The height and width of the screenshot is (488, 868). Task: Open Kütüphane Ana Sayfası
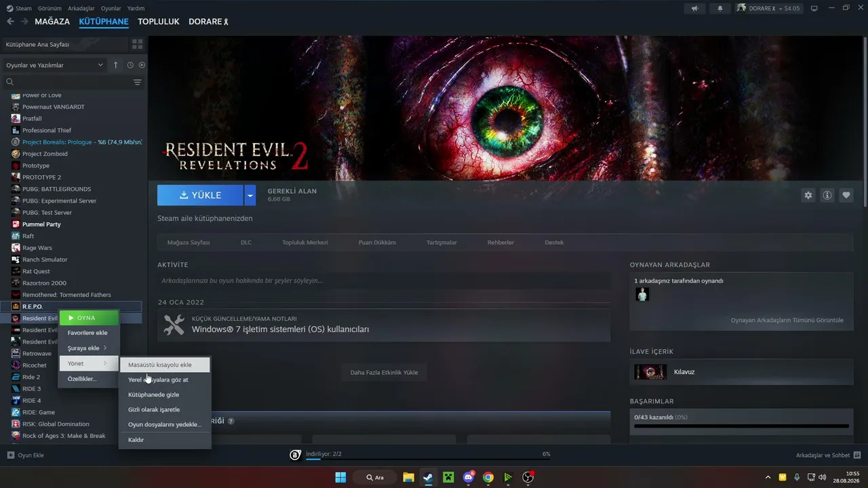[x=64, y=44]
